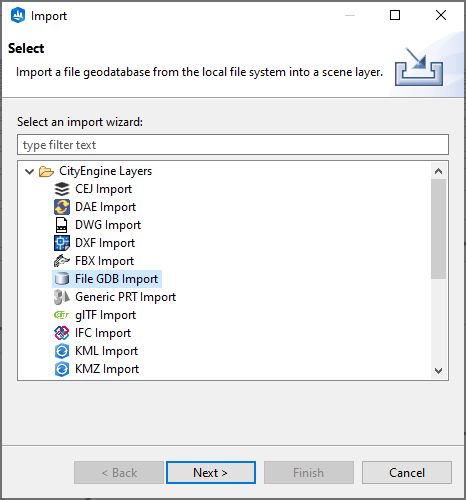The image size is (466, 500).
Task: Close the Import dialog window
Action: click(x=441, y=15)
